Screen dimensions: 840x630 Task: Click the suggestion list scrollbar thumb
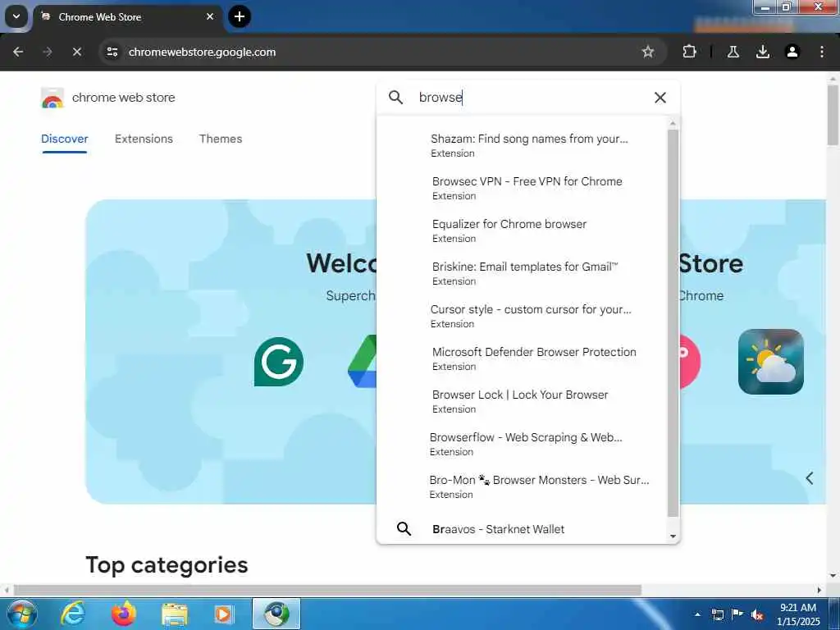pyautogui.click(x=673, y=323)
